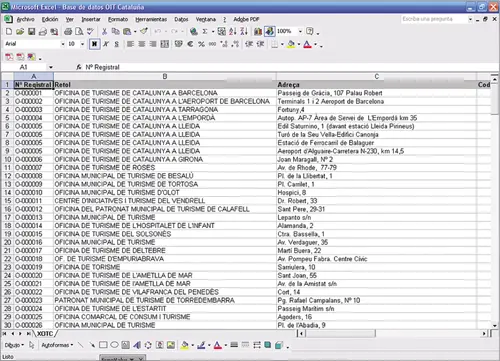Viewport: 500px width, 361px height.
Task: Apply red font color in formatting toolbar
Action: point(307,44)
